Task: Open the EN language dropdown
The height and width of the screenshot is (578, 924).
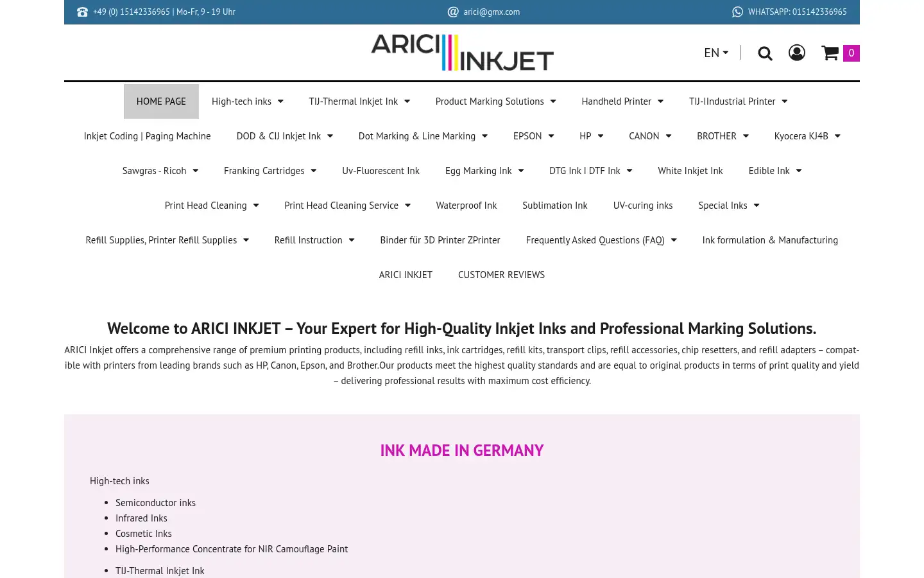Action: (x=716, y=53)
